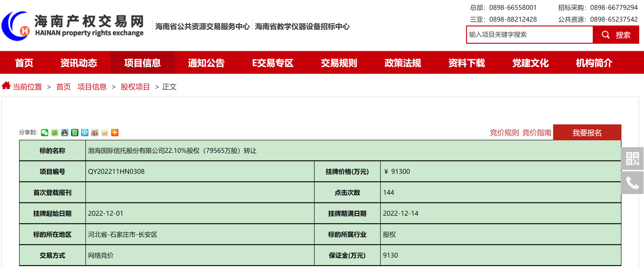Focus the project keyword search field

click(x=530, y=35)
